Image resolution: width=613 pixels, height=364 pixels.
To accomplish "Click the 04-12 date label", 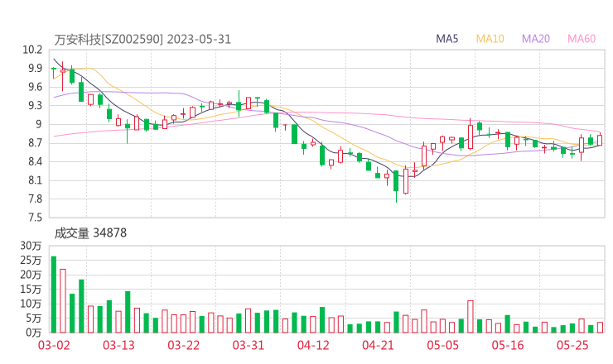I will 313,345.
